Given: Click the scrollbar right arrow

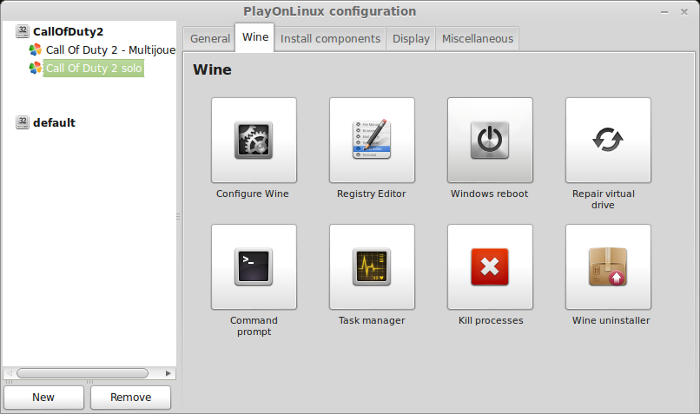Looking at the screenshot, I should tap(168, 373).
